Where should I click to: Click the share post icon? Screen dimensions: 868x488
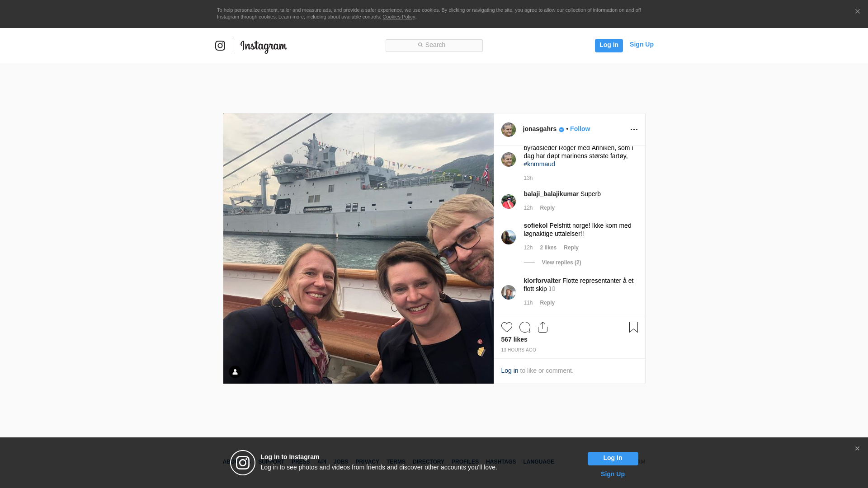[542, 327]
